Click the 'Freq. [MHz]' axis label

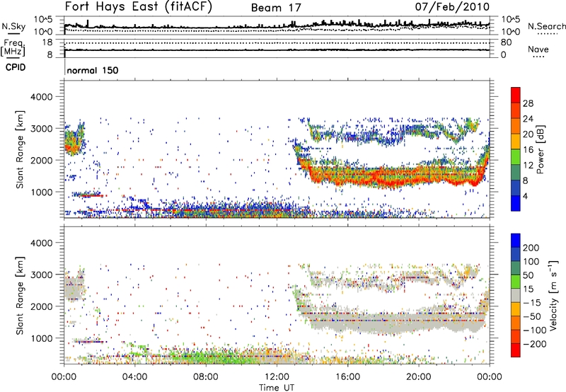point(13,47)
